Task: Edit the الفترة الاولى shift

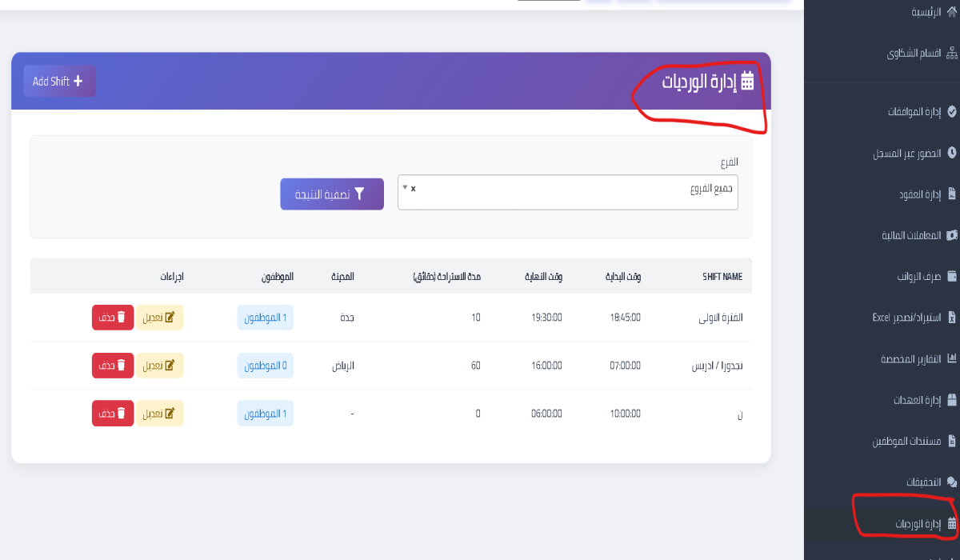Action: click(x=160, y=318)
